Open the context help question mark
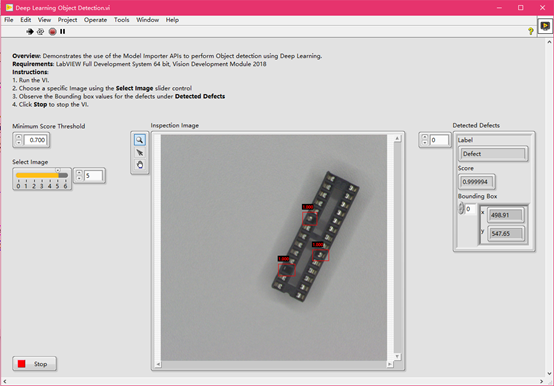 point(530,31)
